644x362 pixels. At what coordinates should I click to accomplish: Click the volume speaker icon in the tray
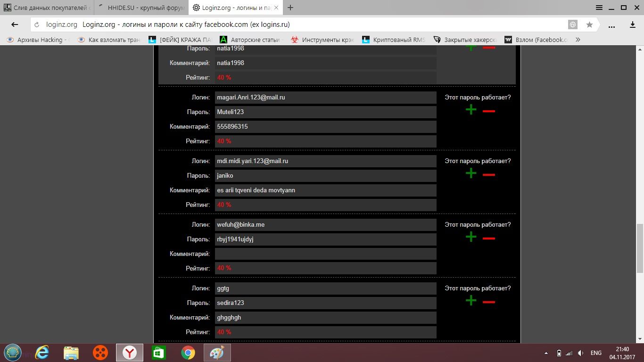click(580, 353)
